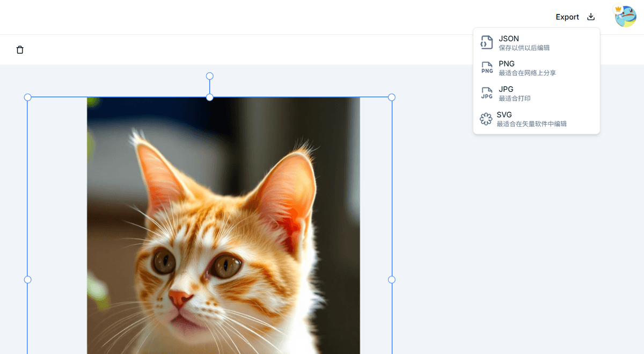644x354 pixels.
Task: Click the top-right corner resize handle
Action: point(392,97)
